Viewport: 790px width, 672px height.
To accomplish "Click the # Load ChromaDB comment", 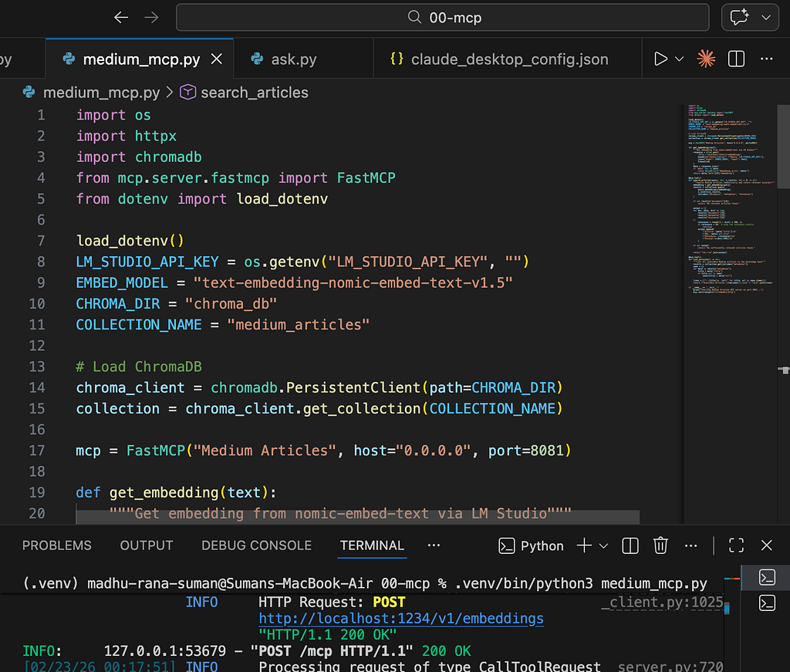I will coord(139,366).
